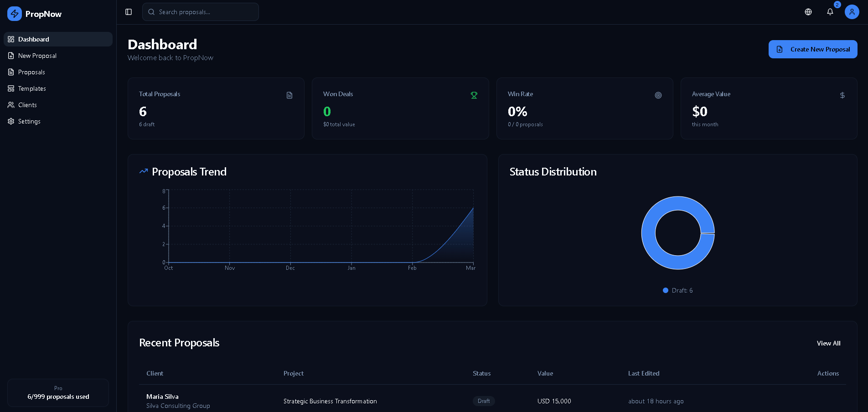Switch to the Clients section

coord(27,105)
